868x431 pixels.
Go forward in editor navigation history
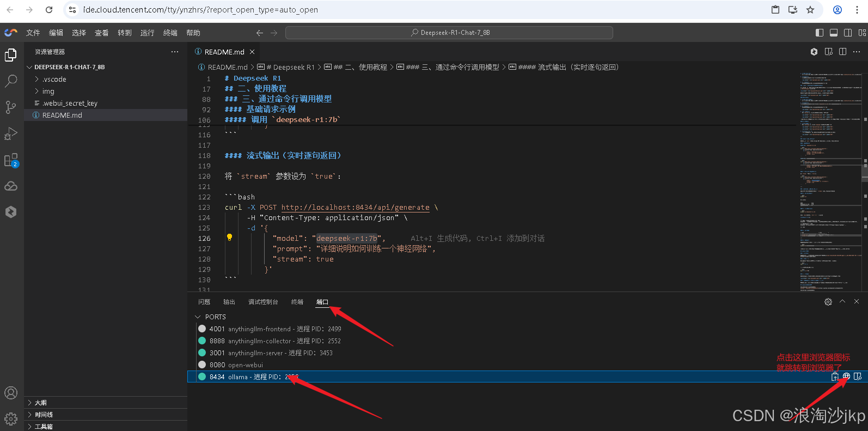[x=274, y=33]
